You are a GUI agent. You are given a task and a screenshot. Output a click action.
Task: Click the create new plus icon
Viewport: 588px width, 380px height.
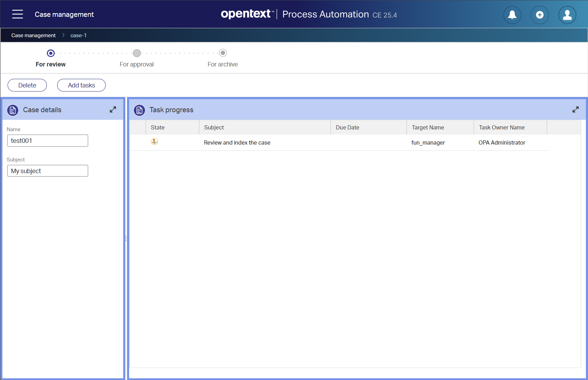[x=539, y=15]
